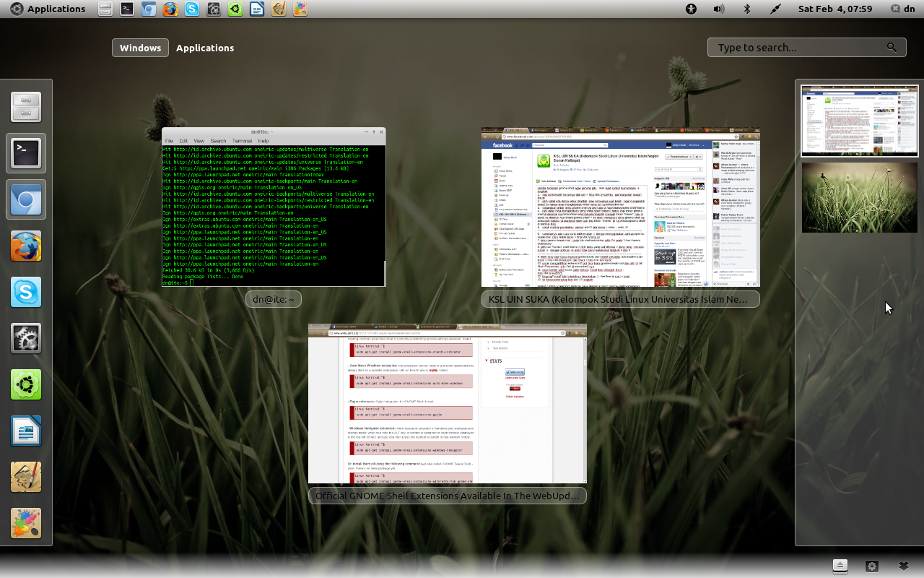Click the dn@ite: ~ window caption
The height and width of the screenshot is (578, 924).
point(274,299)
